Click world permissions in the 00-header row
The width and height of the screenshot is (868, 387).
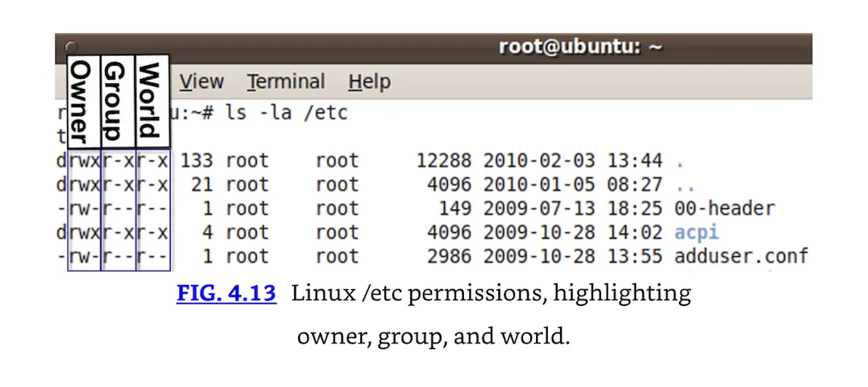[x=153, y=208]
